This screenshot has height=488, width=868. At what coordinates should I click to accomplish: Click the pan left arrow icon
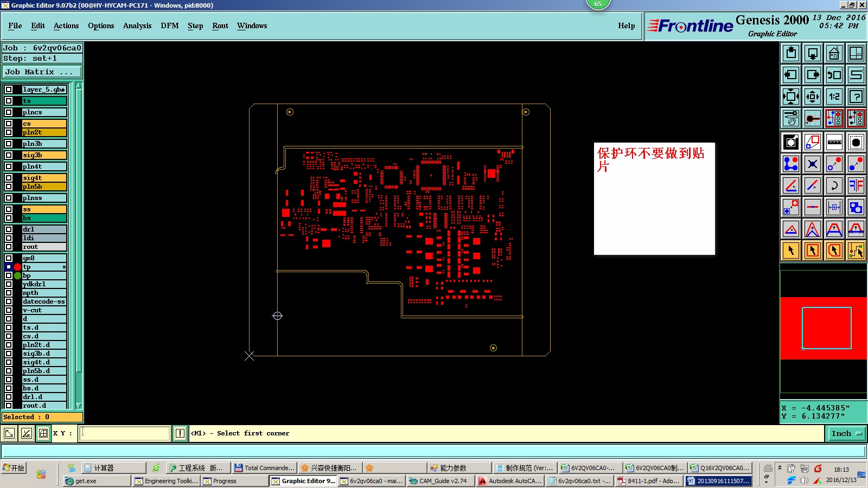point(791,75)
